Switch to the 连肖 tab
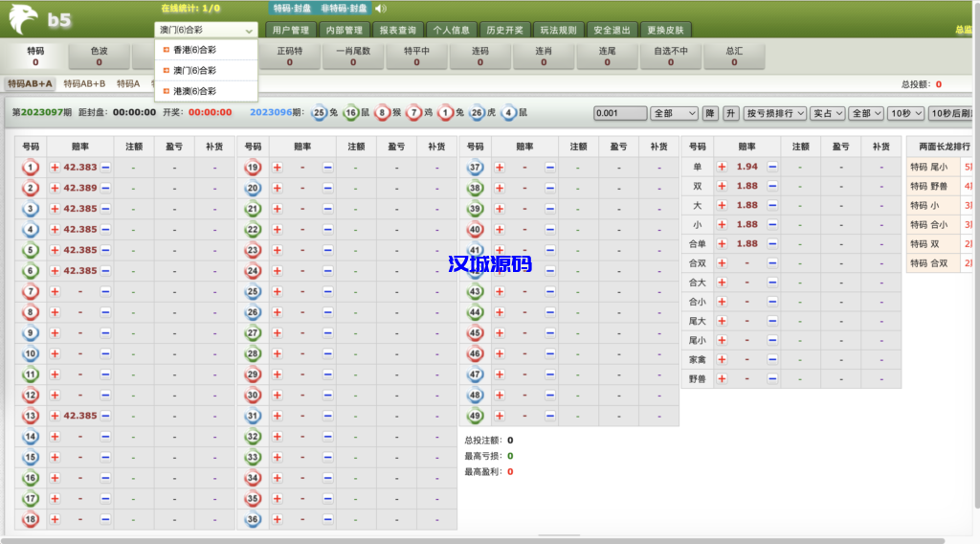980x544 pixels. [x=544, y=57]
